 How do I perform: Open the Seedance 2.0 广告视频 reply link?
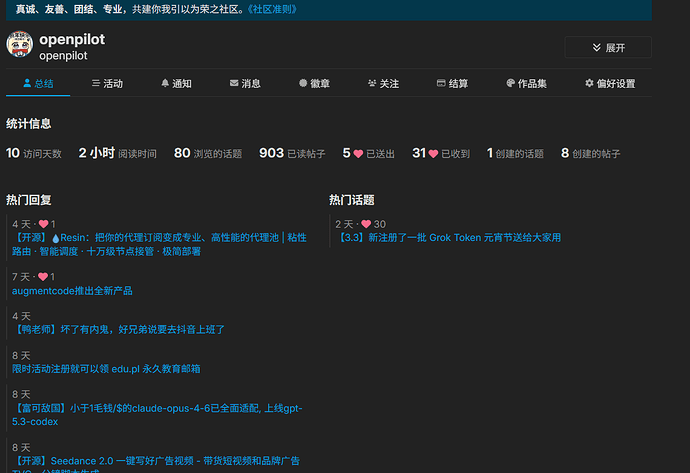156,464
